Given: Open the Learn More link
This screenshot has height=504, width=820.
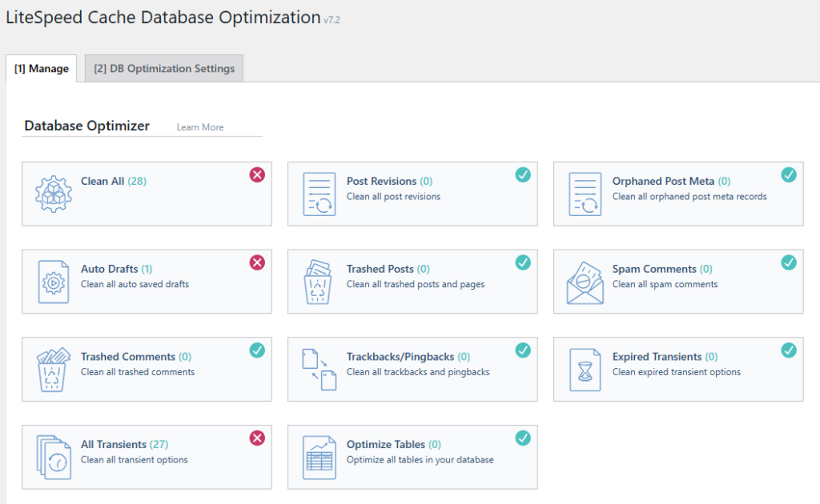Looking at the screenshot, I should click(200, 126).
